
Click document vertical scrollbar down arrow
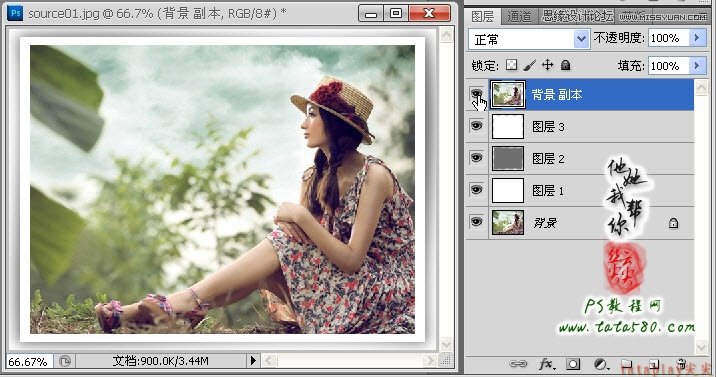click(446, 344)
